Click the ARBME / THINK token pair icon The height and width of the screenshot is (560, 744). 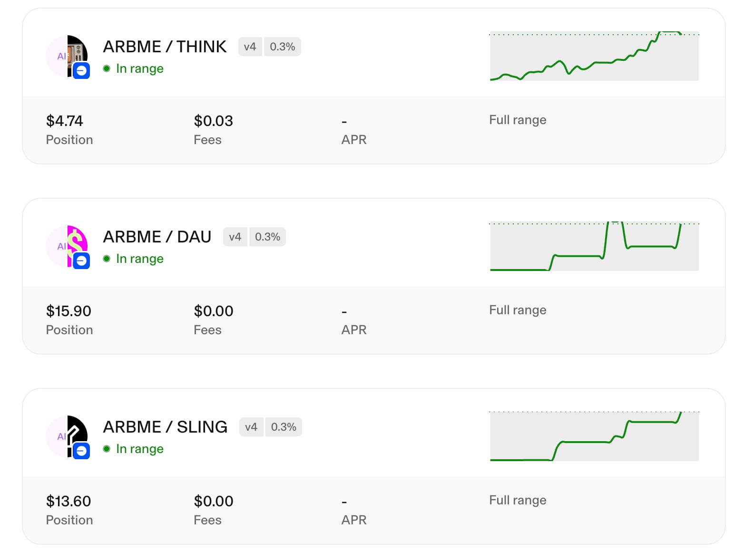(67, 56)
